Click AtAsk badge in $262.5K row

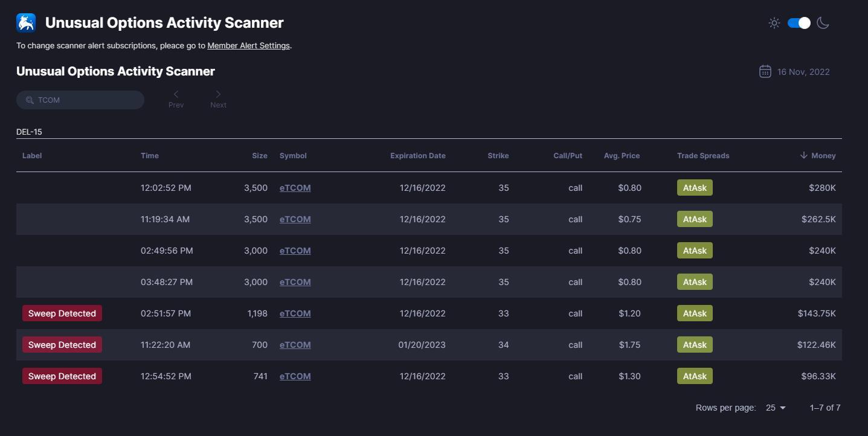695,219
